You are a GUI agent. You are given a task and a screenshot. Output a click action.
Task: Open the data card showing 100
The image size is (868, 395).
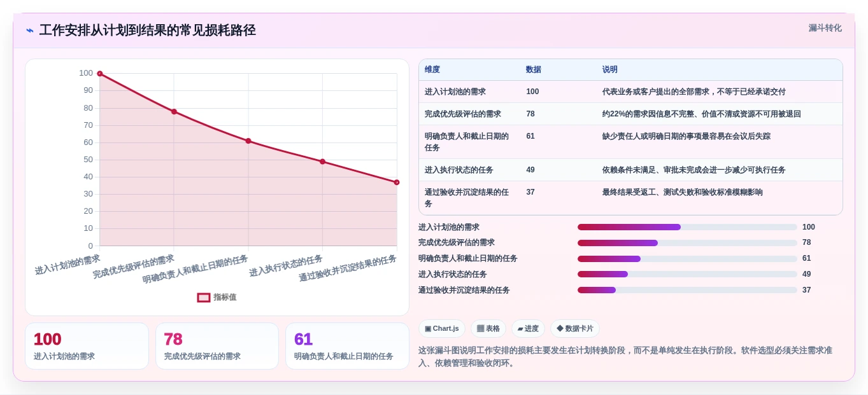pyautogui.click(x=87, y=346)
